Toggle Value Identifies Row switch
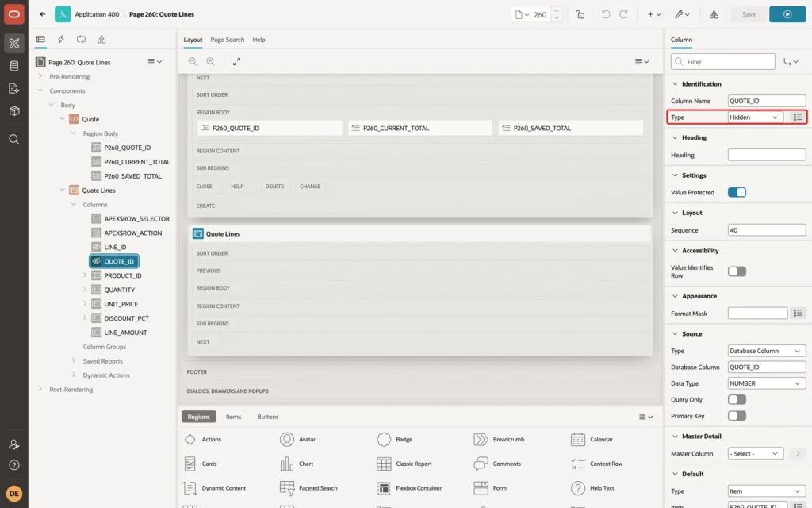The height and width of the screenshot is (508, 812). pyautogui.click(x=737, y=271)
